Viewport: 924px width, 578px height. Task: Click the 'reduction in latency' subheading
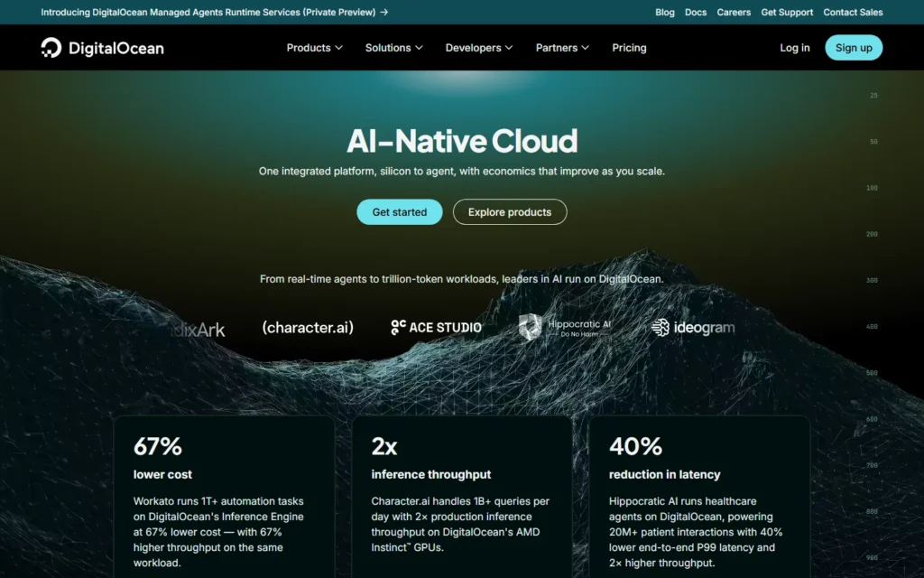pyautogui.click(x=665, y=474)
